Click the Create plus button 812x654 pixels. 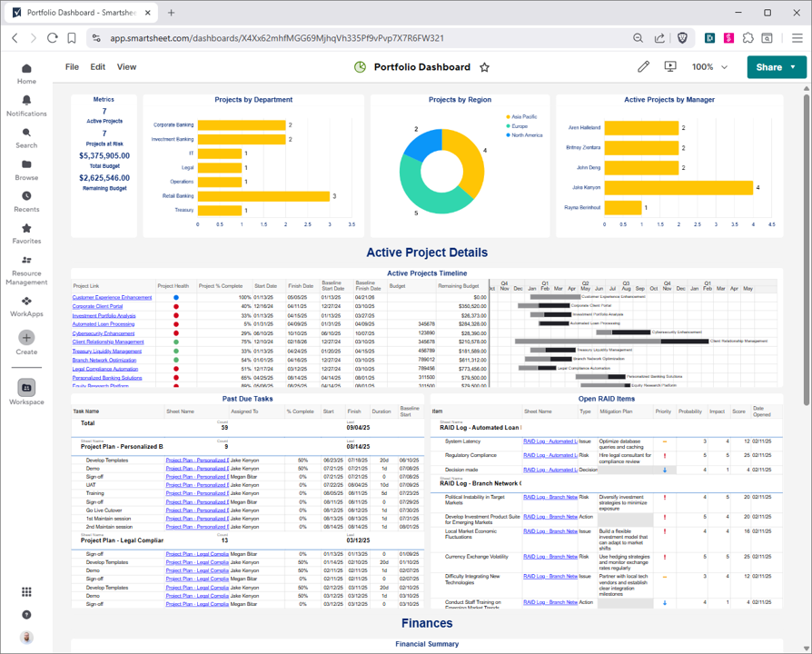(x=26, y=338)
